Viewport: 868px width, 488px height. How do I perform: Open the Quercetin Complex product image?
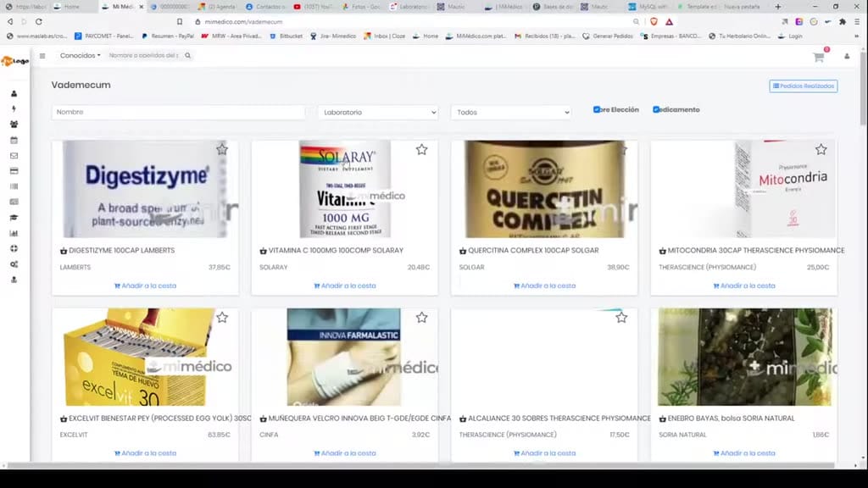coord(545,189)
